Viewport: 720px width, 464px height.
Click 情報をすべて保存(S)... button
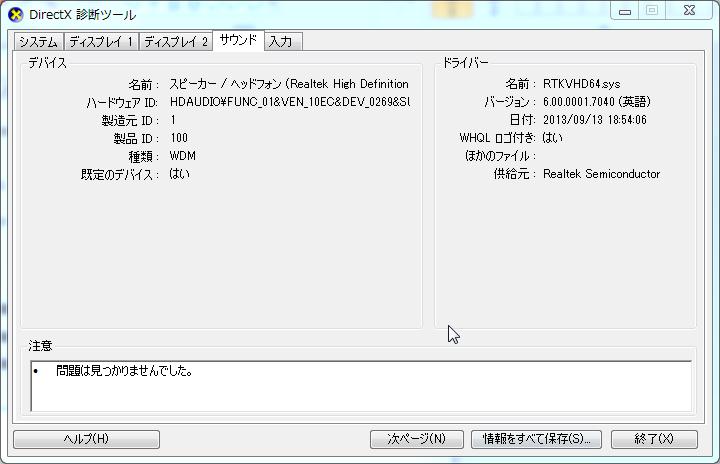tap(536, 439)
